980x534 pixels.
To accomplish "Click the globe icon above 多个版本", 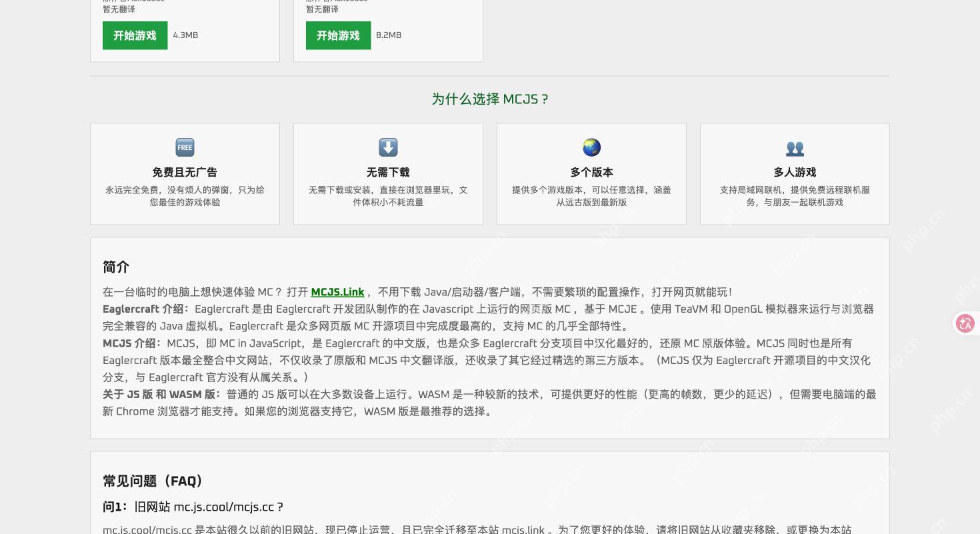I will [591, 147].
